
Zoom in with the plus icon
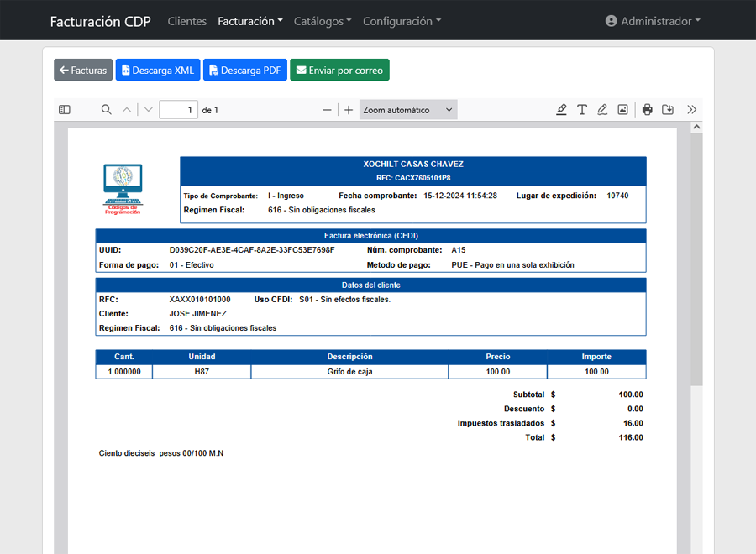[x=349, y=110]
